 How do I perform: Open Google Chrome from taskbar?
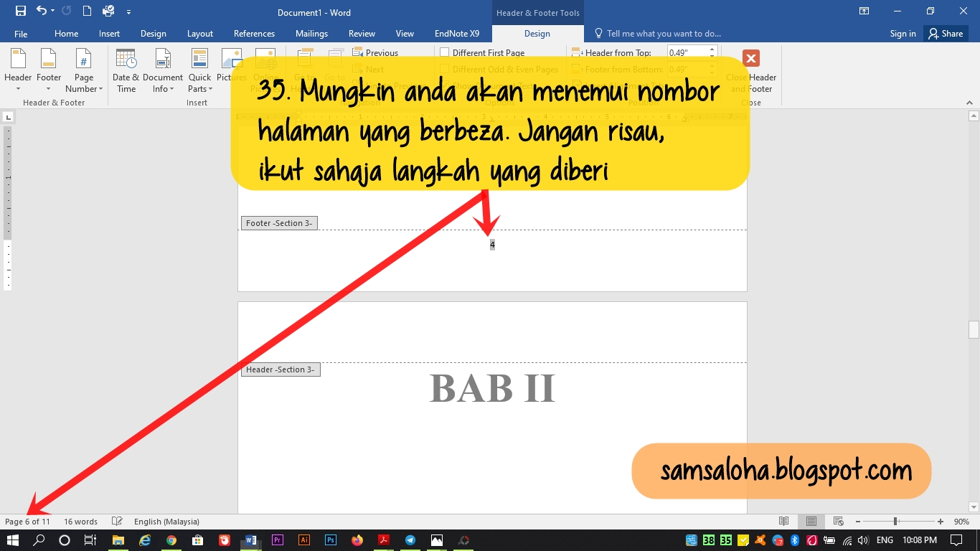[x=171, y=540]
